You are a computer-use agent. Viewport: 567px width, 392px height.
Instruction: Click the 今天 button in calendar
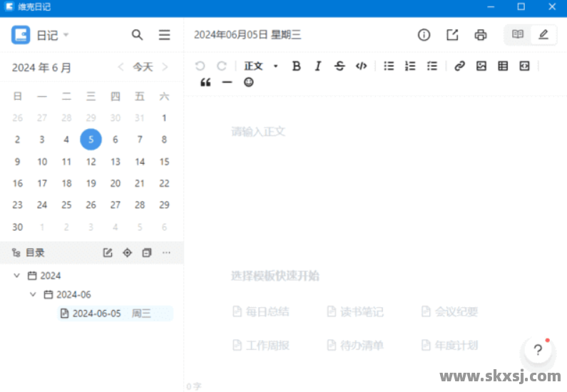143,67
